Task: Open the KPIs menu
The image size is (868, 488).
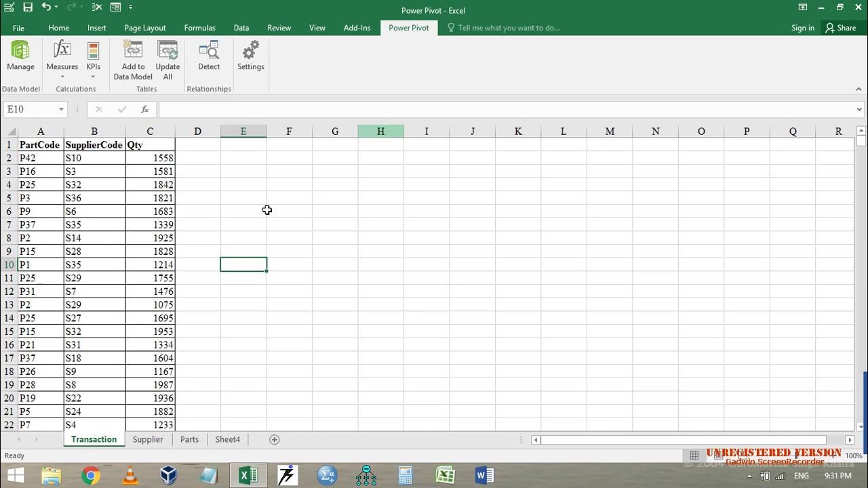Action: point(93,60)
